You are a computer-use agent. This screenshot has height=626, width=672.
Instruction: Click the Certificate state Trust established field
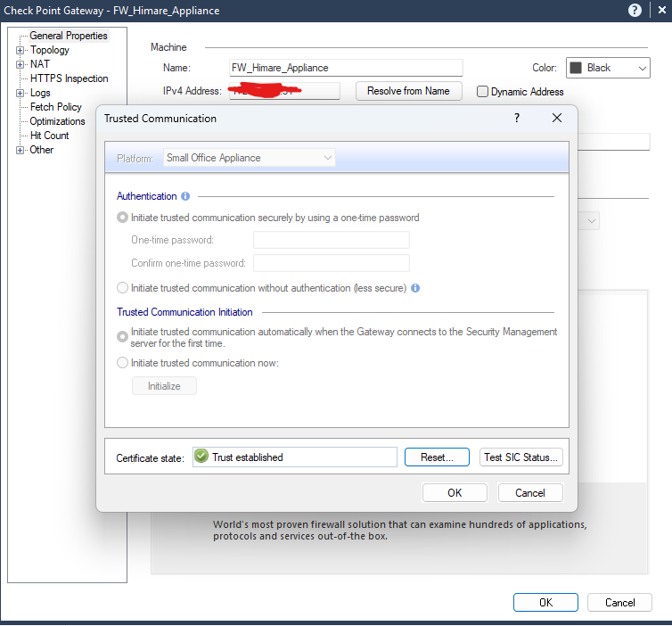295,457
